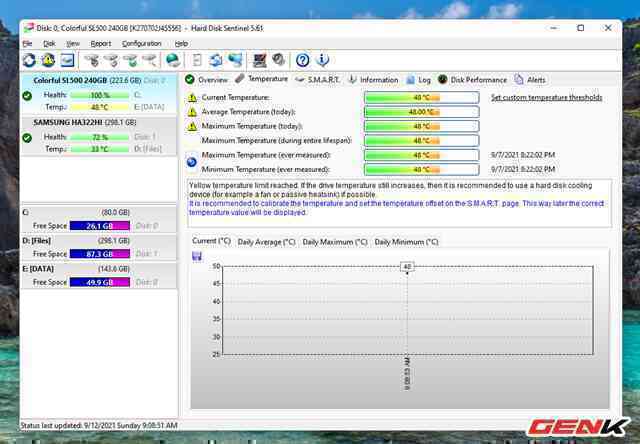
Task: Click the warning icon beside Current Temperature
Action: point(192,98)
